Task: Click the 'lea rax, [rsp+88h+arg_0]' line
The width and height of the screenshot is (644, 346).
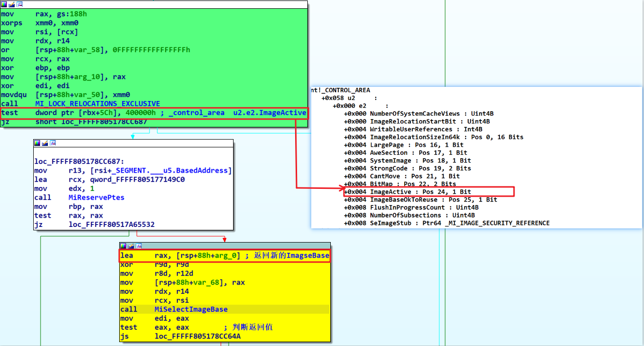Action: coord(225,256)
